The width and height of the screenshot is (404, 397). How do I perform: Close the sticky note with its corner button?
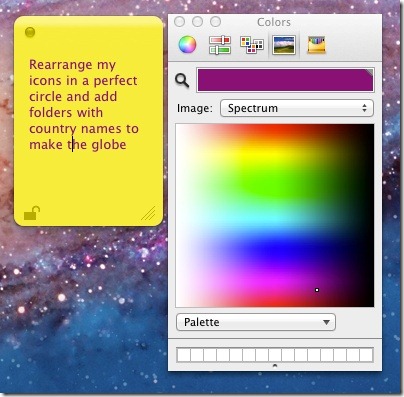coord(30,32)
